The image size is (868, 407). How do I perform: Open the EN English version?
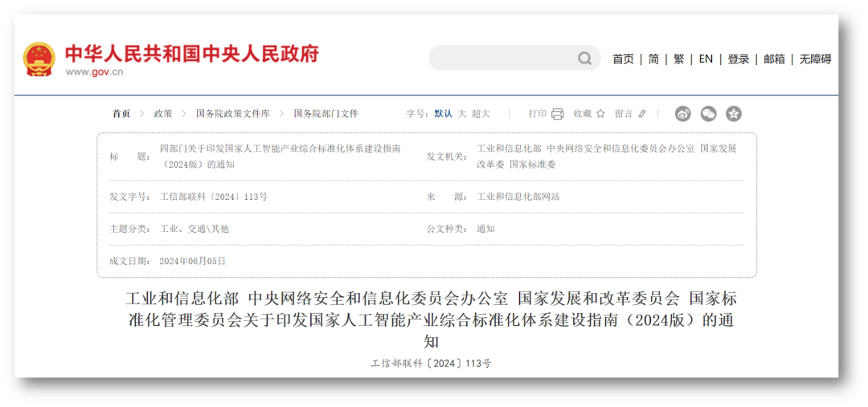[706, 59]
